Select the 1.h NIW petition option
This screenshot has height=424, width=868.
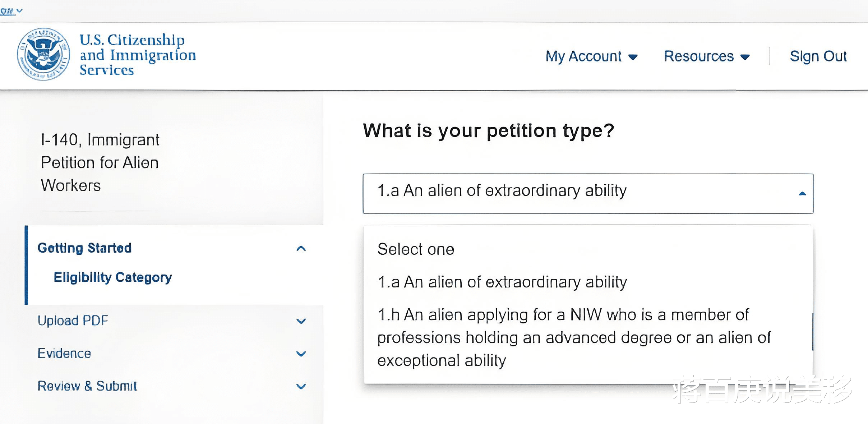[x=574, y=337]
